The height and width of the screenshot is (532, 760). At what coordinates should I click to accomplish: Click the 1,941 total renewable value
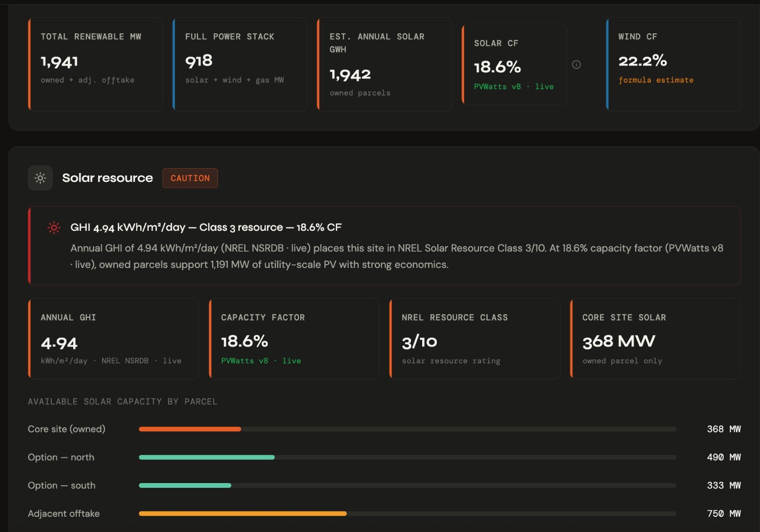click(59, 62)
